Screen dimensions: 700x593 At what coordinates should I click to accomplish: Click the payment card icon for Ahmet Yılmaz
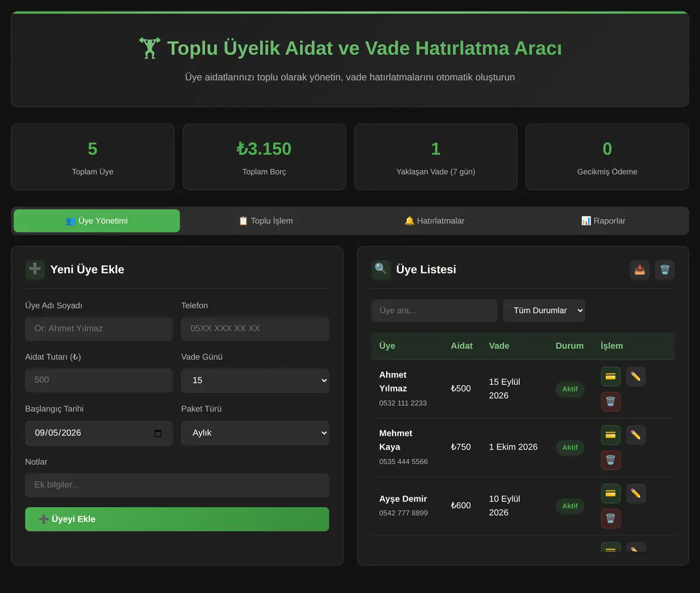(611, 377)
